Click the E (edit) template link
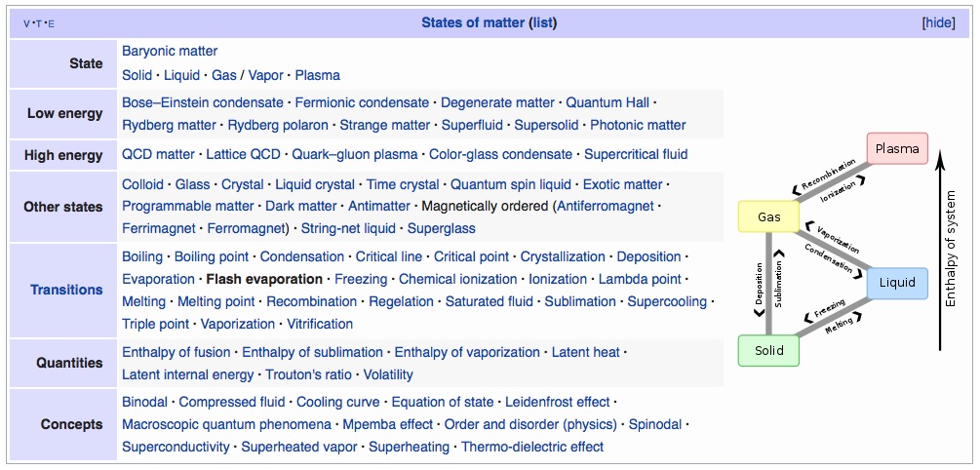The image size is (980, 470). coord(52,23)
